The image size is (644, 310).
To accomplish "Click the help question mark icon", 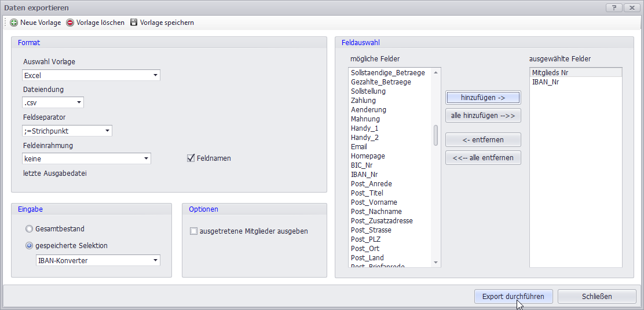I will coord(613,8).
